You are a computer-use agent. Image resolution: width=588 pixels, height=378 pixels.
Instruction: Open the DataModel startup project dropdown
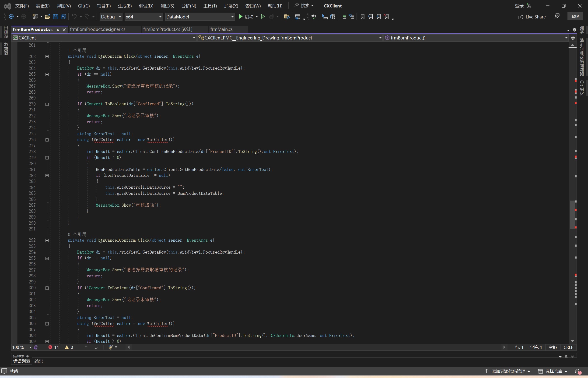click(x=200, y=17)
